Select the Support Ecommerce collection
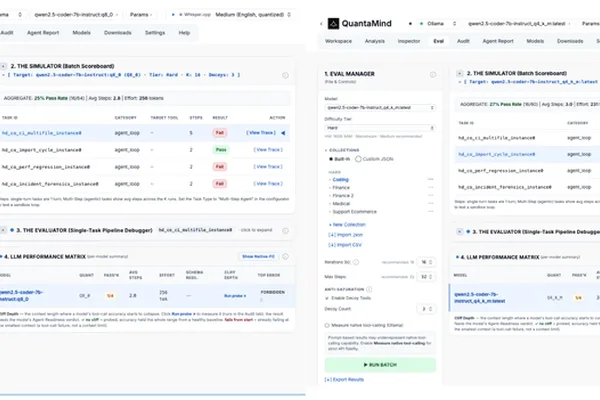Screen dimensions: 600x400 (354, 212)
